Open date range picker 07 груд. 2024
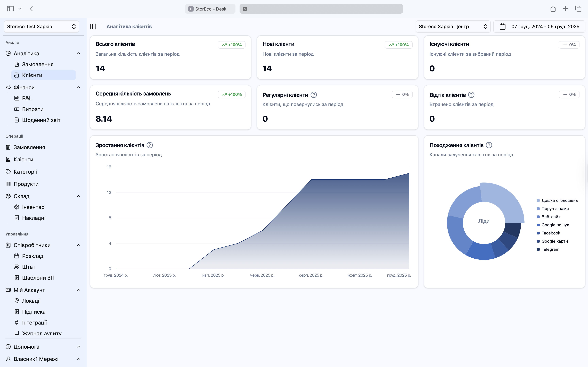The height and width of the screenshot is (367, 588). (545, 27)
